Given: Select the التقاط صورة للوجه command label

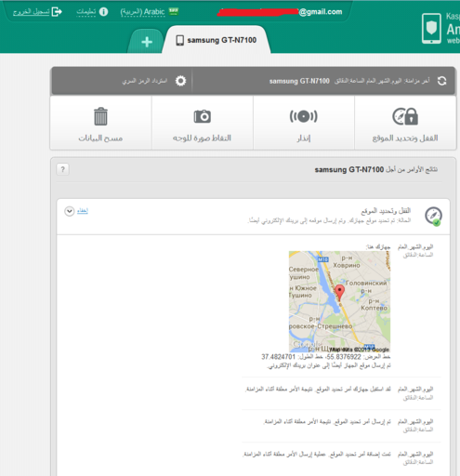Looking at the screenshot, I should coord(202,138).
